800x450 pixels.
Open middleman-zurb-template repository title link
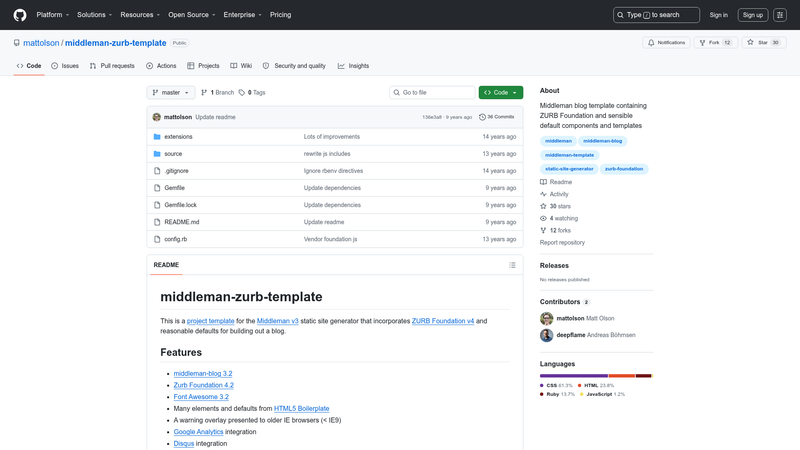(x=115, y=43)
